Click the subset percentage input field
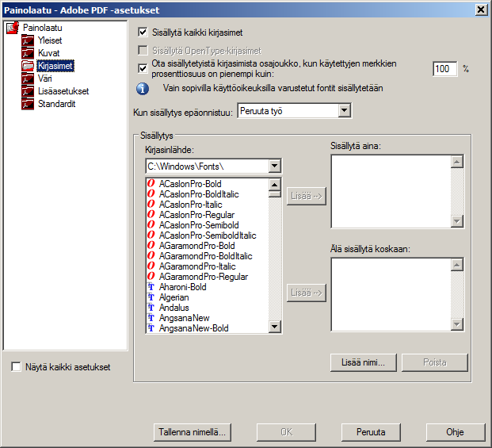The image size is (492, 448). (445, 69)
